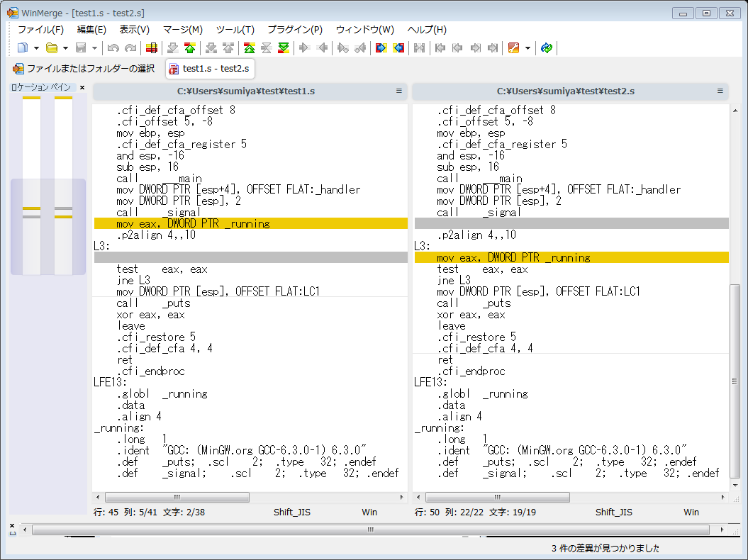Click '.cfi_endproc' line in the left pane
Screen dimensions: 748x560
(150, 371)
